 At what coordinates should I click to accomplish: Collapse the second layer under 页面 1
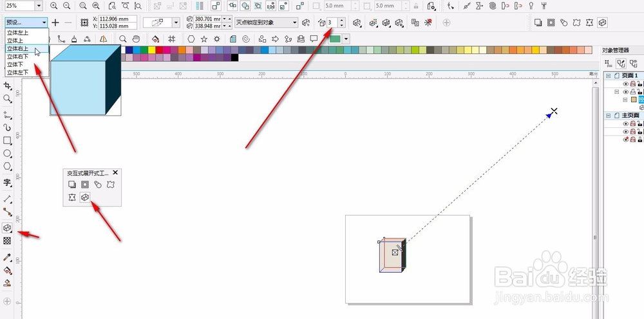pos(616,92)
